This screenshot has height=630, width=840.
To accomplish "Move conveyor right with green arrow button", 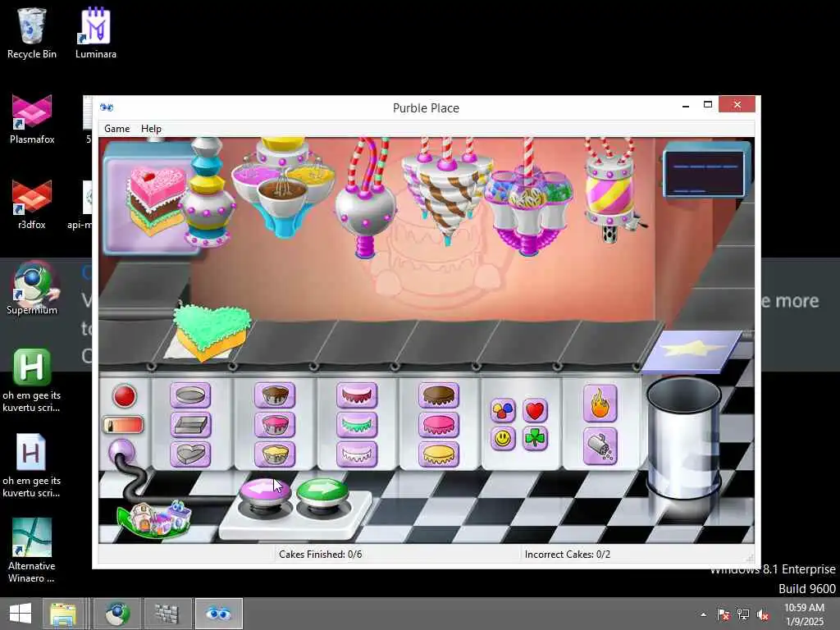I will coord(322,491).
